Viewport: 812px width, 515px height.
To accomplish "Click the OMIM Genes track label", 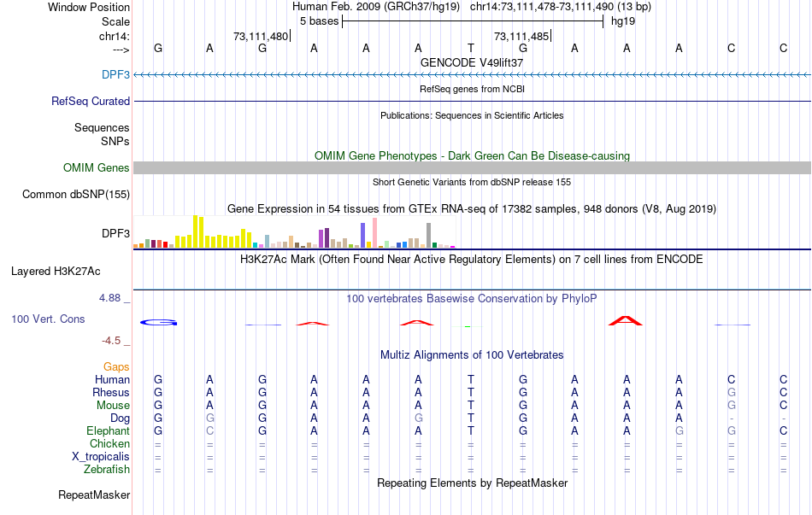I will tap(96, 167).
